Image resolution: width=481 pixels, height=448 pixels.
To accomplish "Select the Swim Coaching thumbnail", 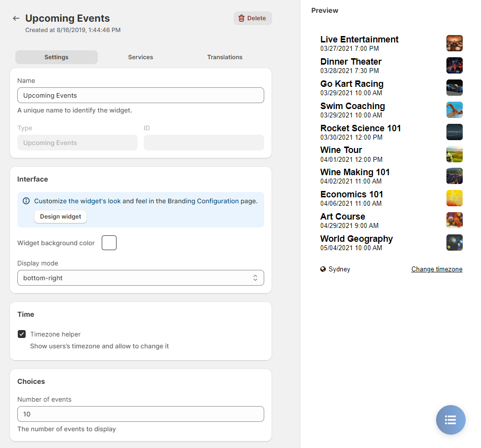I will 454,110.
